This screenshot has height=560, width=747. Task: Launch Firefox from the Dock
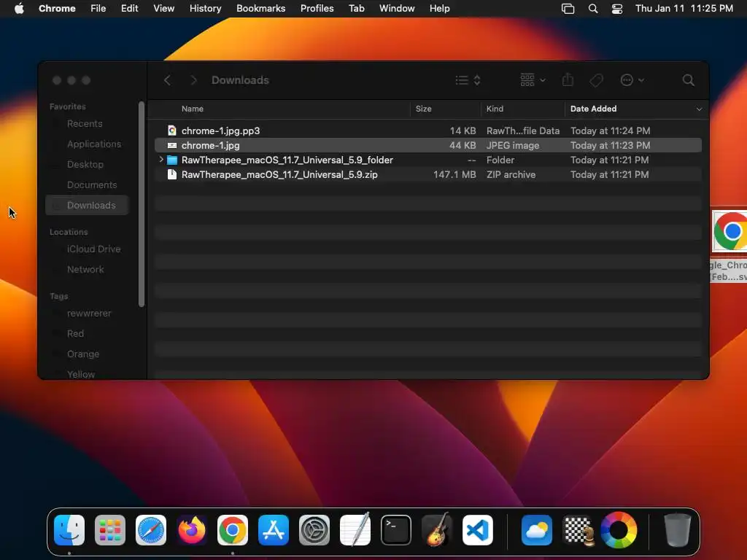pyautogui.click(x=192, y=530)
